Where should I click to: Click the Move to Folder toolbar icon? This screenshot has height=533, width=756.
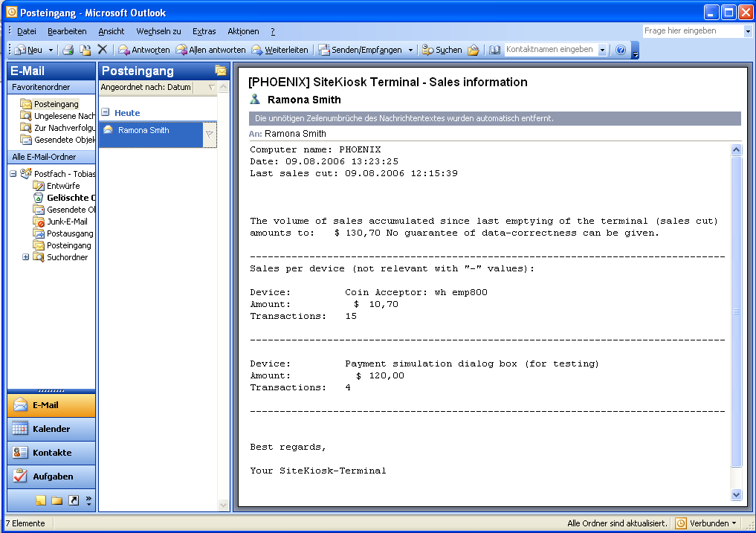click(85, 50)
